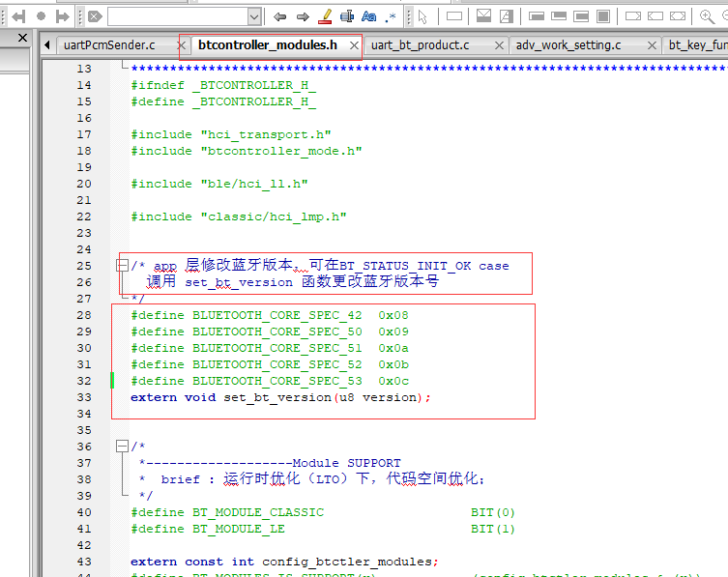Click the zoom in magnifier icon
This screenshot has height=577, width=728.
[707, 16]
